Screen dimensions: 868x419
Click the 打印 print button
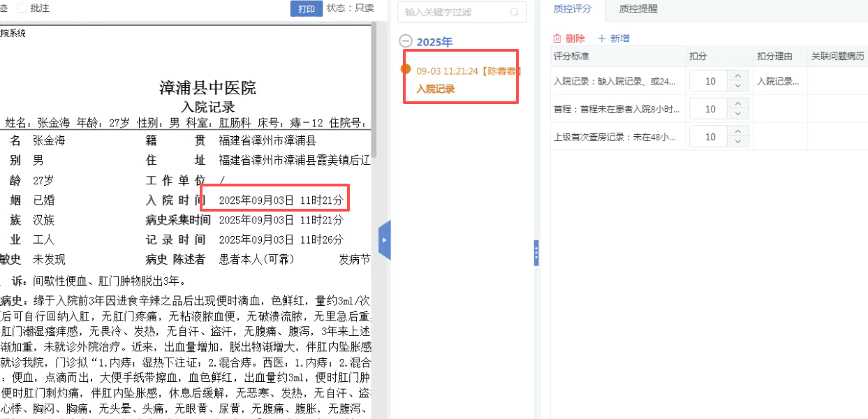tap(307, 8)
